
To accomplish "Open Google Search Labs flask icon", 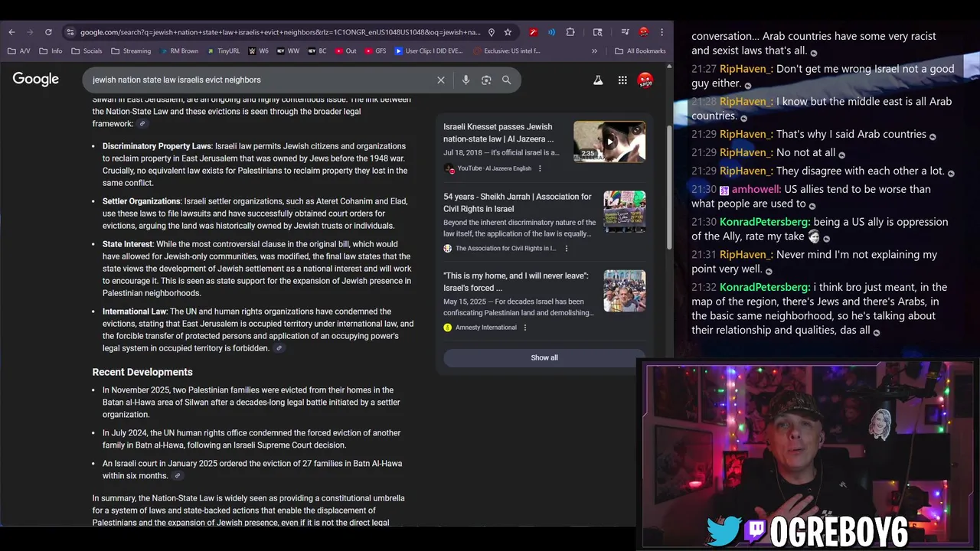I will 598,80.
